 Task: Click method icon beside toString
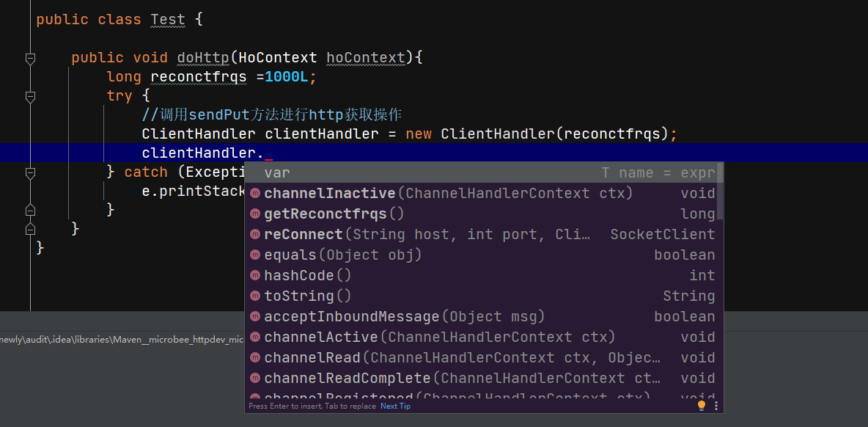pos(255,296)
